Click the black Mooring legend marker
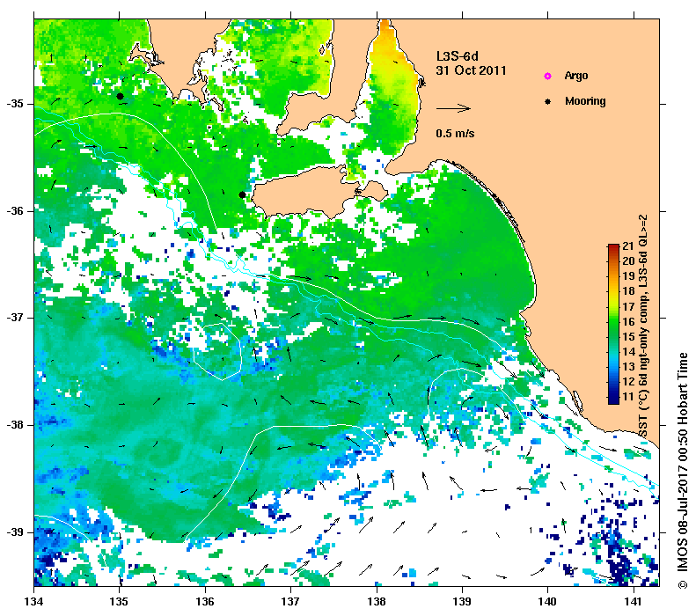Viewport: 696px width, 616px height. pos(548,101)
